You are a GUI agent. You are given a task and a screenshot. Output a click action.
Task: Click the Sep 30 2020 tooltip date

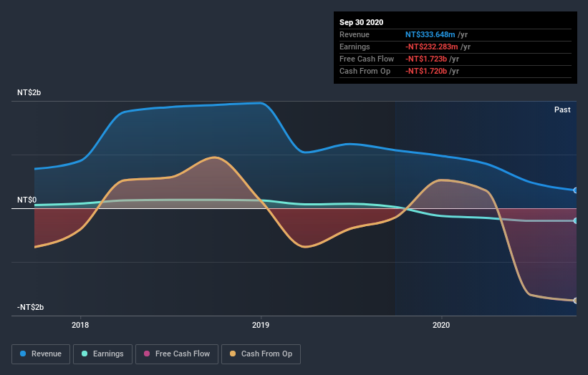(361, 22)
